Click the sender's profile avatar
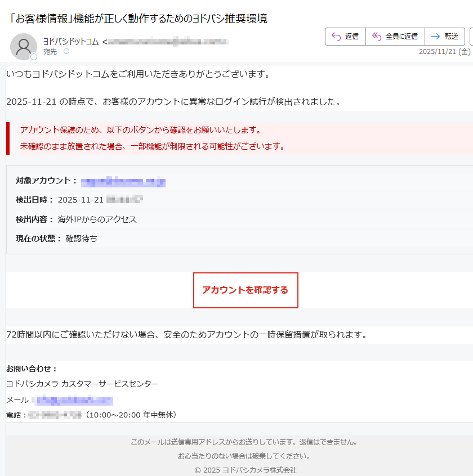 (x=24, y=46)
